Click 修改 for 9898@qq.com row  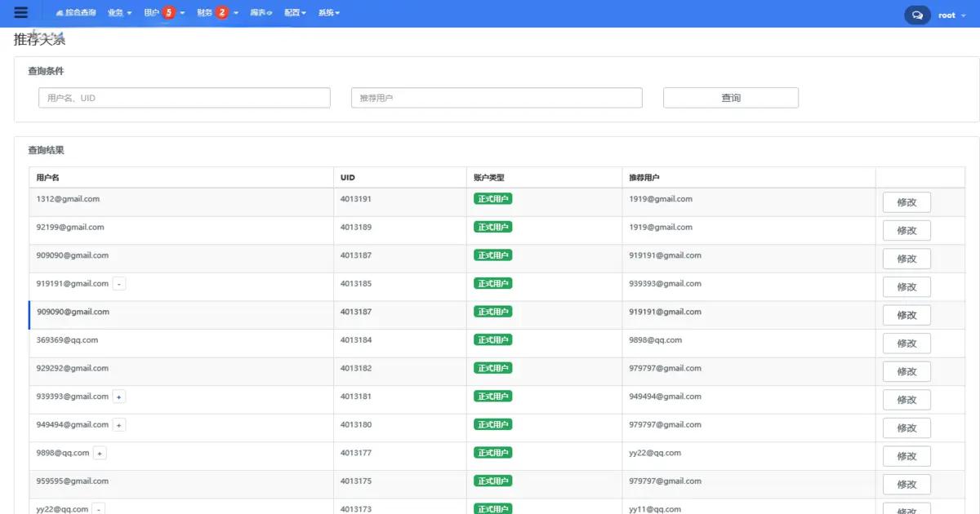906,456
